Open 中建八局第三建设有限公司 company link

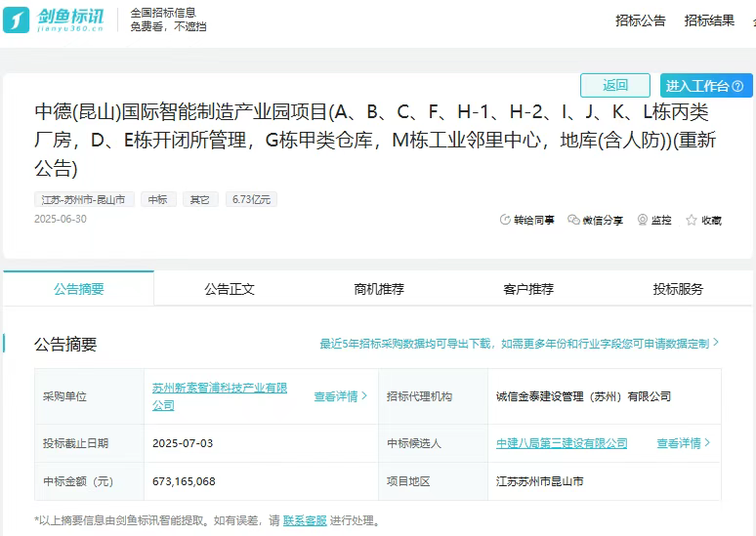(x=562, y=443)
